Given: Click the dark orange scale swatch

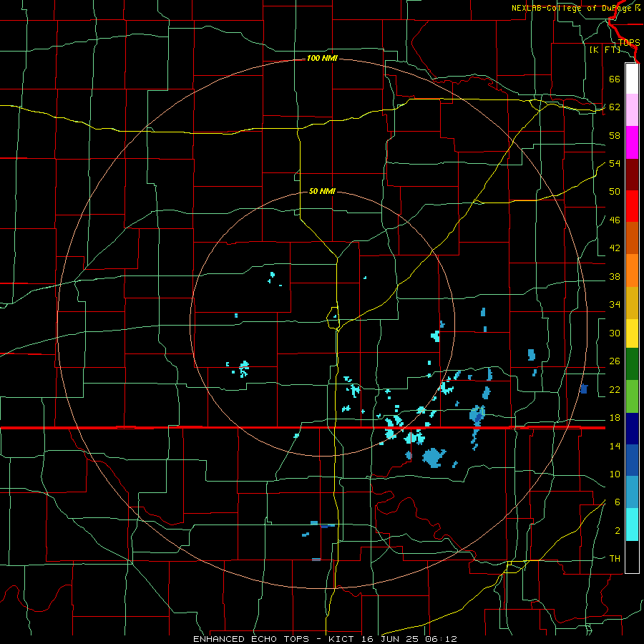Looking at the screenshot, I should (x=632, y=238).
